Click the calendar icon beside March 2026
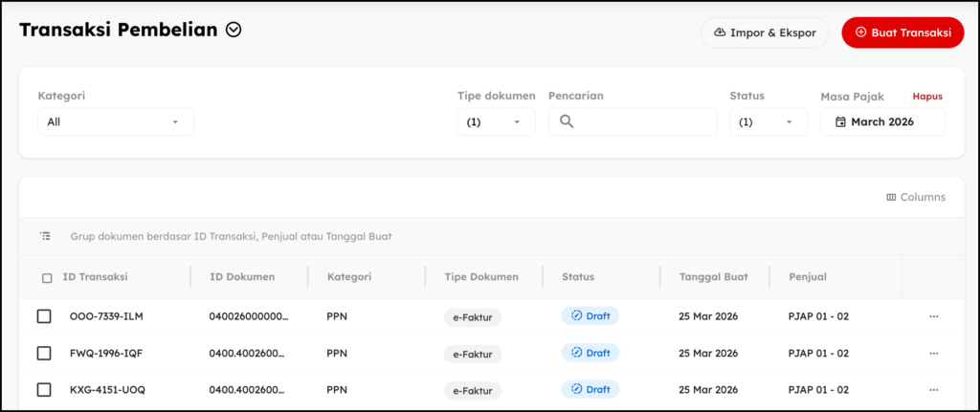This screenshot has height=412, width=980. click(840, 122)
